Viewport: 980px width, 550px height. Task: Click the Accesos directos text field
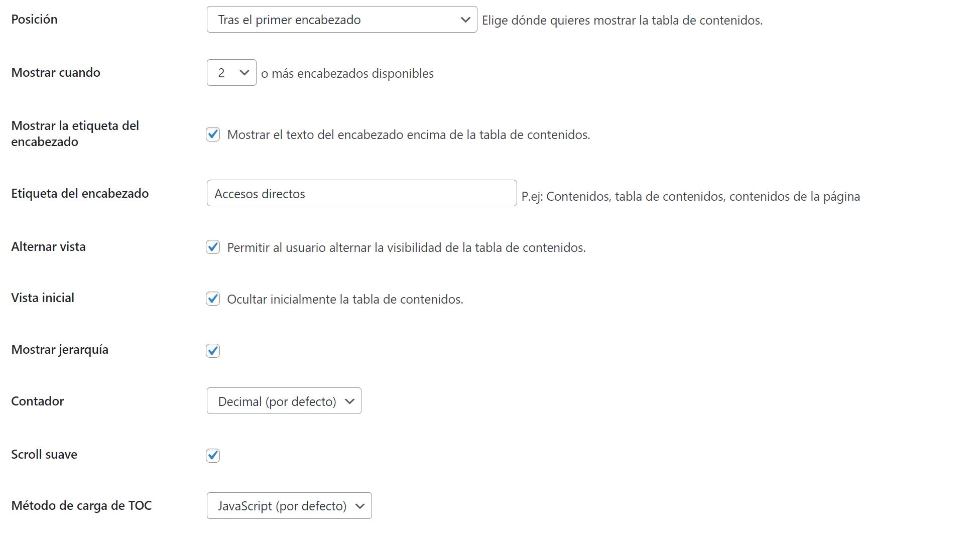pyautogui.click(x=361, y=193)
